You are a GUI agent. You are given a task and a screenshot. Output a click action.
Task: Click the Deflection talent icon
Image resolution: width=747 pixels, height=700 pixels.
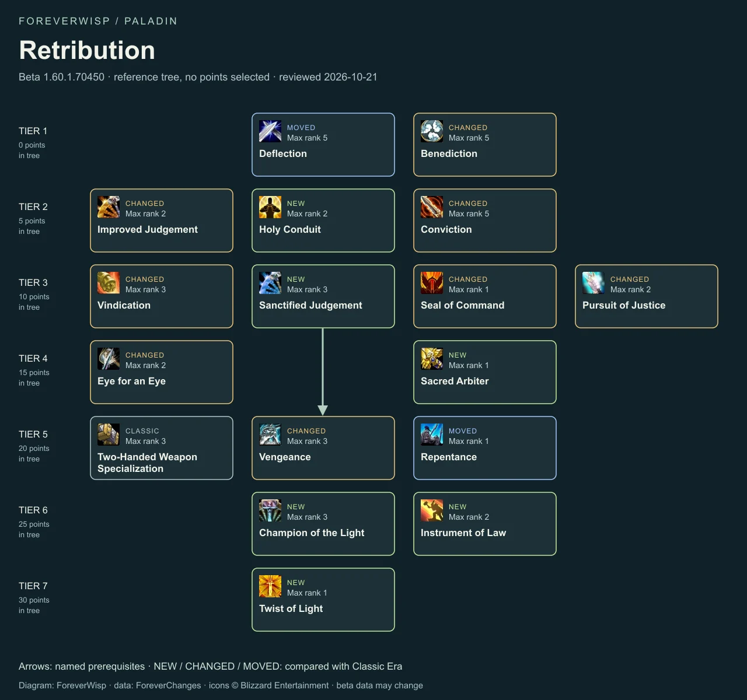pos(270,131)
